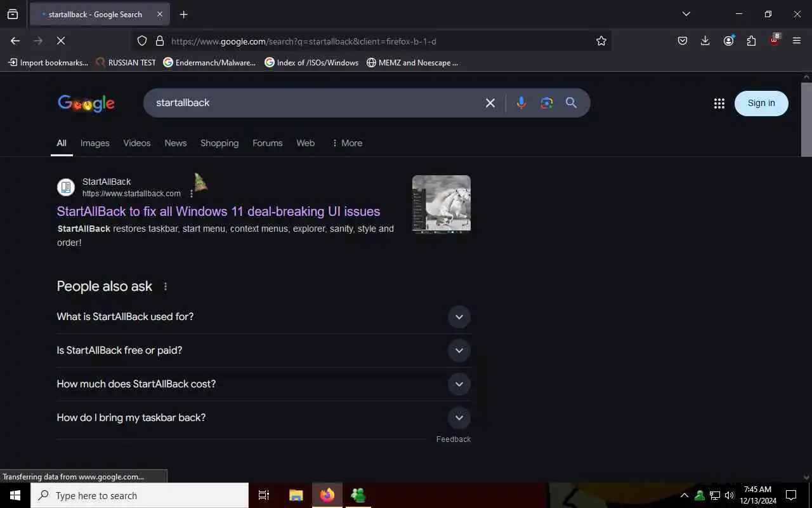This screenshot has height=508, width=812.
Task: Open tracking protection shield icon
Action: [142, 41]
